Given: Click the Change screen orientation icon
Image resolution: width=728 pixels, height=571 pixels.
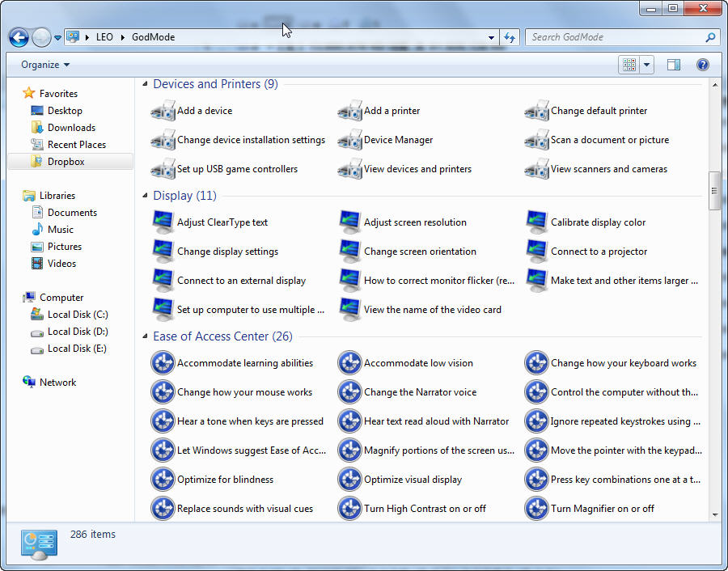Looking at the screenshot, I should point(349,252).
